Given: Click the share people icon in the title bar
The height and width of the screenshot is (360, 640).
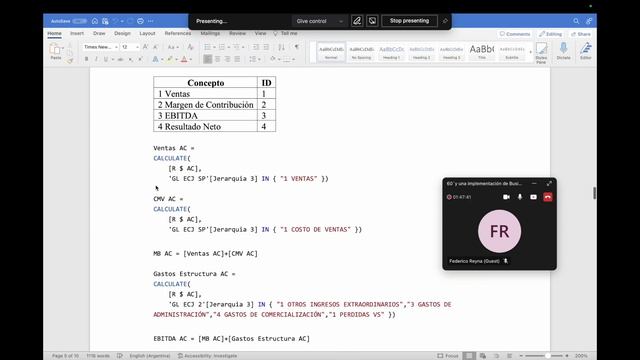Looking at the screenshot, I should click(589, 21).
